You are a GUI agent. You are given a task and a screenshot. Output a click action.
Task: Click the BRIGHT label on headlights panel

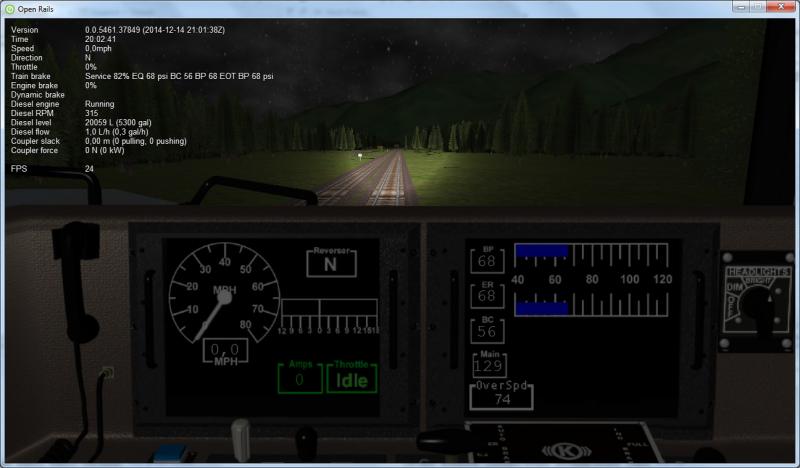(x=759, y=280)
